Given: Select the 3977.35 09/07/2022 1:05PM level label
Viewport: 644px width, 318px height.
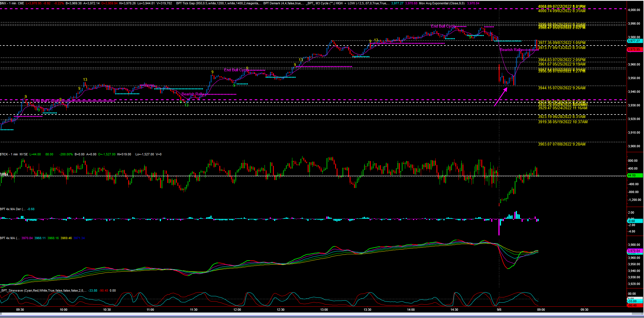Looking at the screenshot, I should pos(562,43).
